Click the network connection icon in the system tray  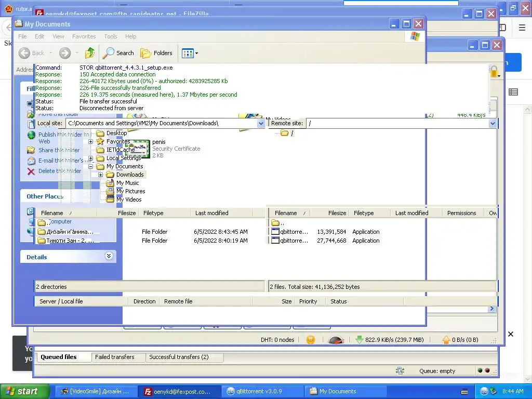coord(494,391)
